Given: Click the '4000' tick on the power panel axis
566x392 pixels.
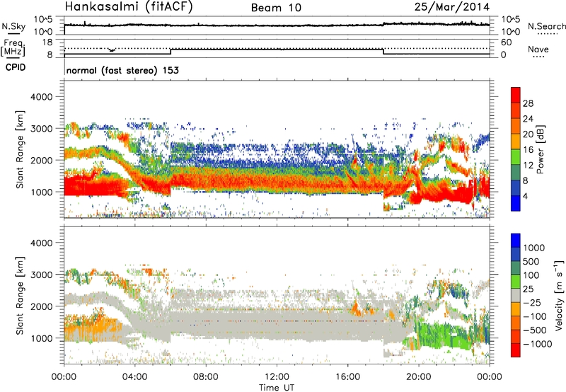Looking at the screenshot, I should click(x=41, y=97).
